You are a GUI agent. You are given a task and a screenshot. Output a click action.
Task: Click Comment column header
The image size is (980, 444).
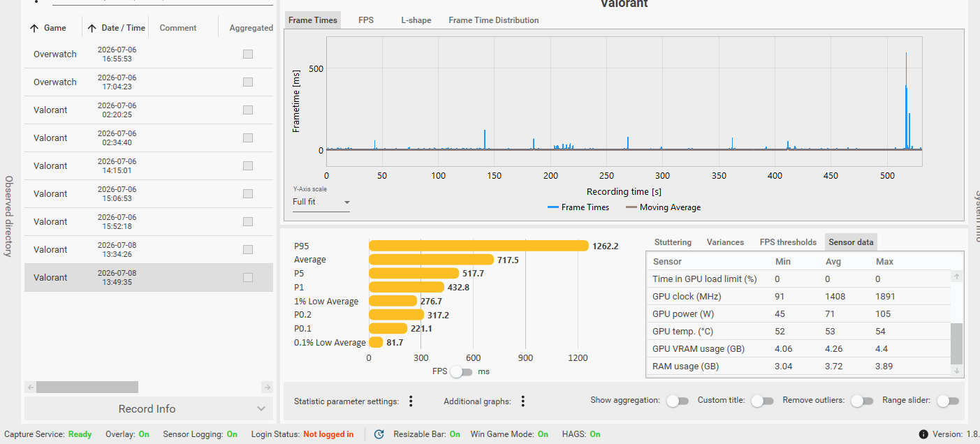(178, 28)
